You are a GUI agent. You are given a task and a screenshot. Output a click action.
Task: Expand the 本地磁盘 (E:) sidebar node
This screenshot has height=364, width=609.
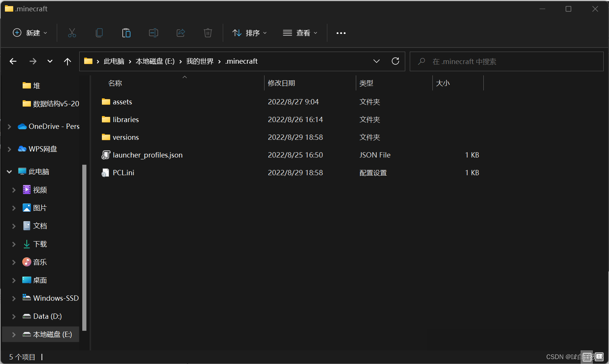click(x=14, y=335)
